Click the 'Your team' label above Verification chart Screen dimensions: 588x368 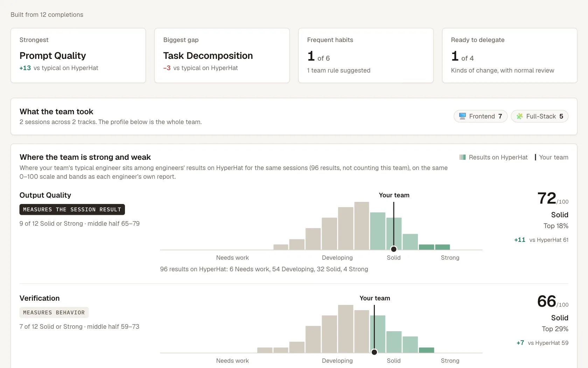[375, 298]
